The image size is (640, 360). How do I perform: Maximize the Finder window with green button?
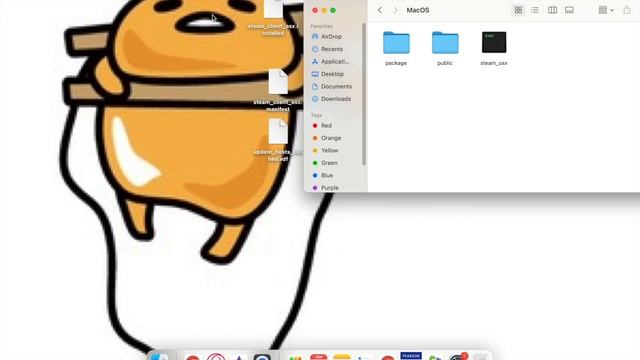point(333,10)
